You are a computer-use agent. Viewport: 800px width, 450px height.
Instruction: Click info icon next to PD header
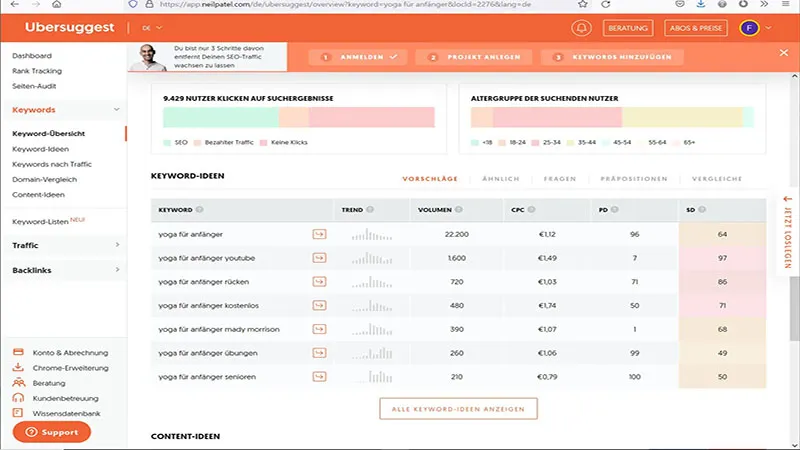tap(615, 210)
